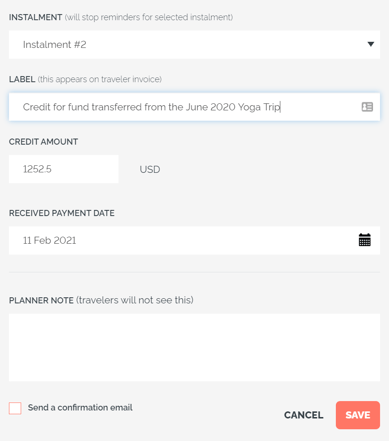The height and width of the screenshot is (441, 389).
Task: Click the CREDIT AMOUNT heading
Action: coord(43,142)
